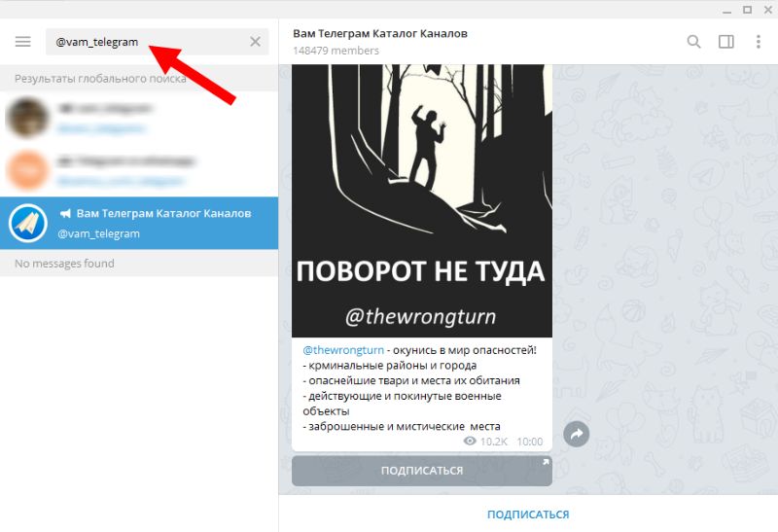Clear the search field with X
Viewport: 778px width, 532px height.
255,42
